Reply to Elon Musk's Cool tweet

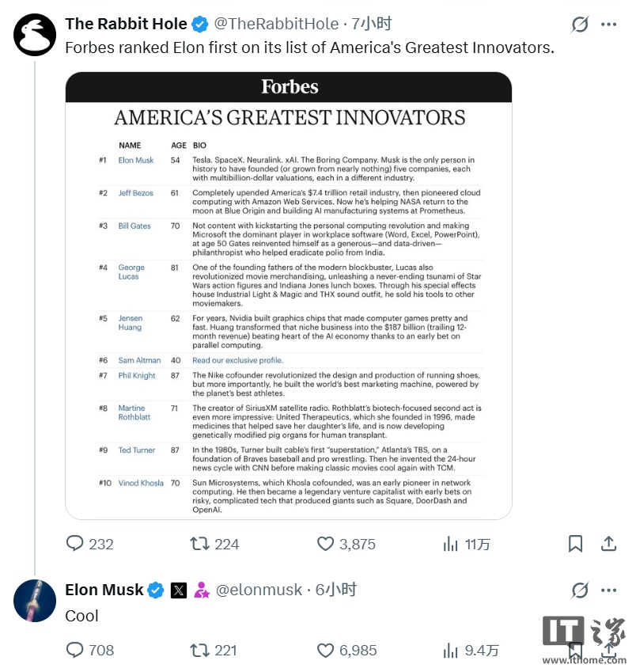tap(76, 650)
